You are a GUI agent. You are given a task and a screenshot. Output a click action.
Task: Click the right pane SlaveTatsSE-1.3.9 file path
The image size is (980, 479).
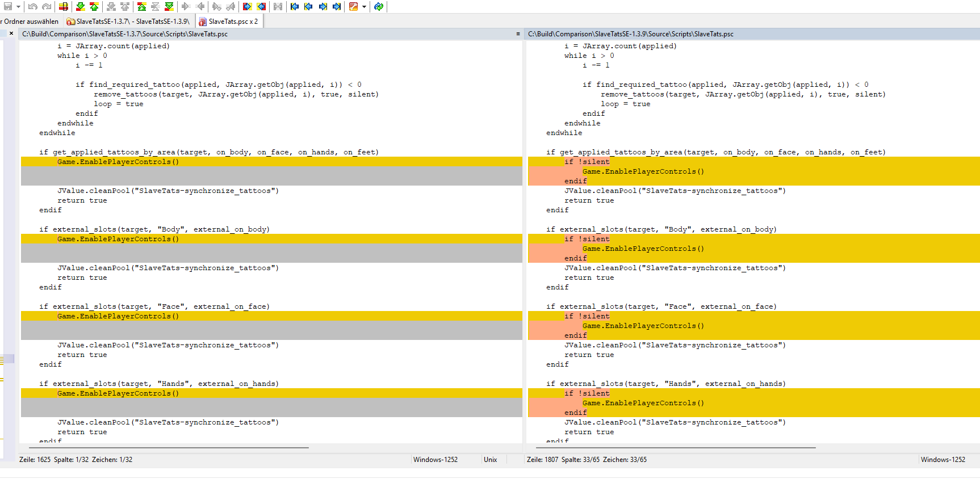point(631,34)
